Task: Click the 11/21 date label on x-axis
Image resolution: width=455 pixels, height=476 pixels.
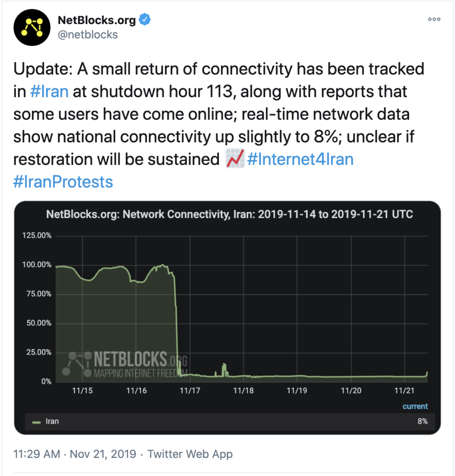Action: [405, 391]
